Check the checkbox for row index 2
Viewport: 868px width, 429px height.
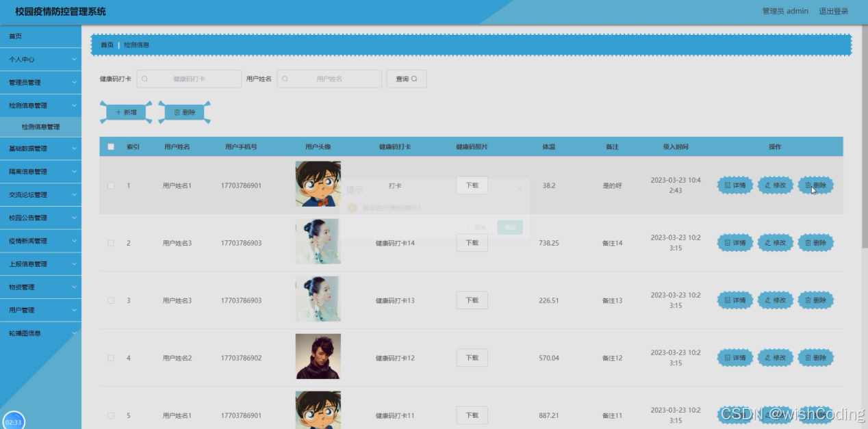pyautogui.click(x=111, y=243)
